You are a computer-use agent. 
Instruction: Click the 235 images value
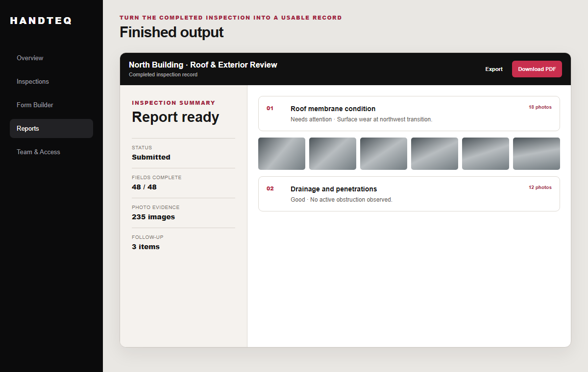click(x=153, y=217)
